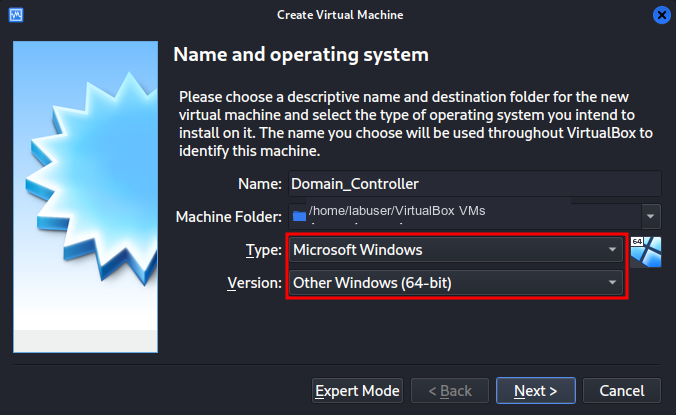Screen dimensions: 676x415
Task: Switch to Expert Mode
Action: click(357, 391)
